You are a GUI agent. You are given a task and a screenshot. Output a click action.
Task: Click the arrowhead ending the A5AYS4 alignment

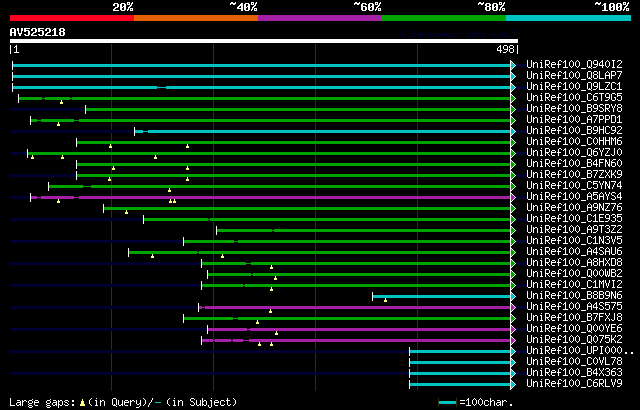click(x=513, y=197)
